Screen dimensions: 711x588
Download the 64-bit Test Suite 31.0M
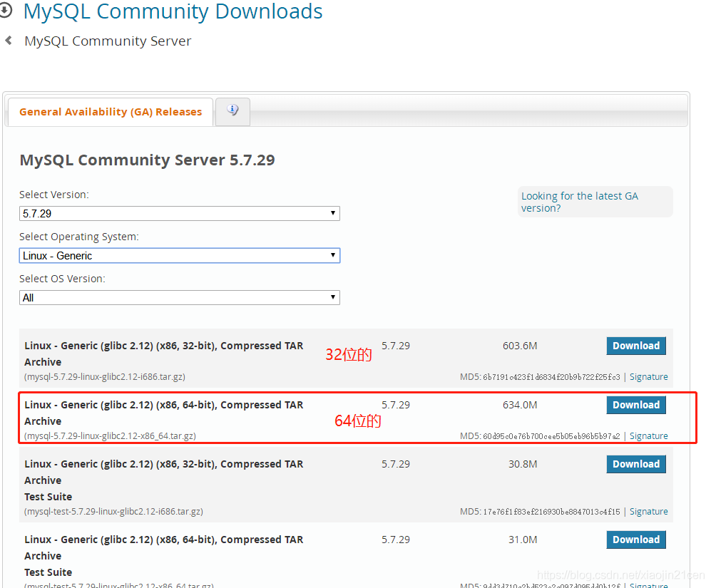click(636, 540)
